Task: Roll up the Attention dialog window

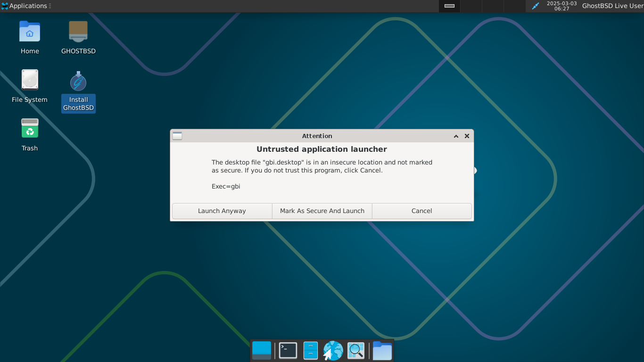Action: click(456, 136)
